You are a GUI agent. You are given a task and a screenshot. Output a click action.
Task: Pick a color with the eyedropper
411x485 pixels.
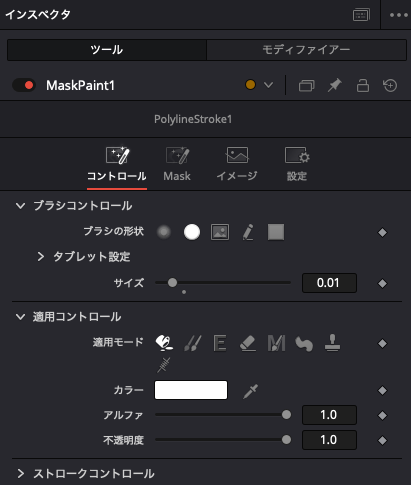(251, 391)
